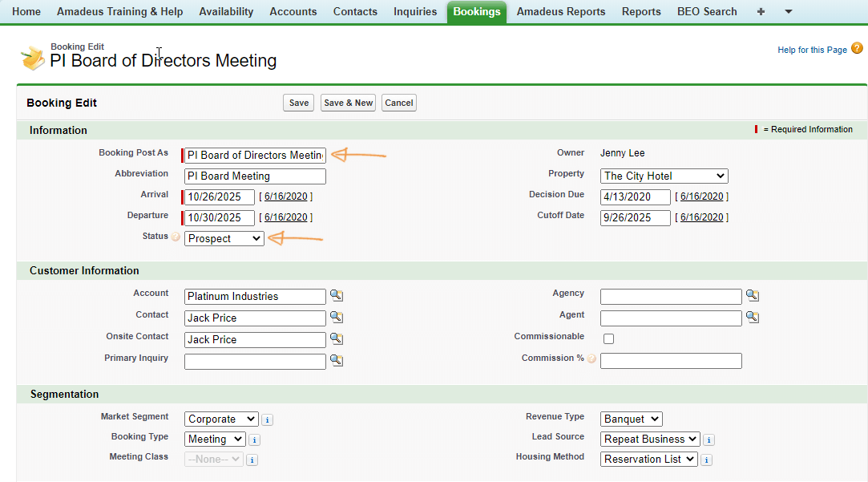The width and height of the screenshot is (868, 482).
Task: Click the Lead Source info icon
Action: point(709,439)
